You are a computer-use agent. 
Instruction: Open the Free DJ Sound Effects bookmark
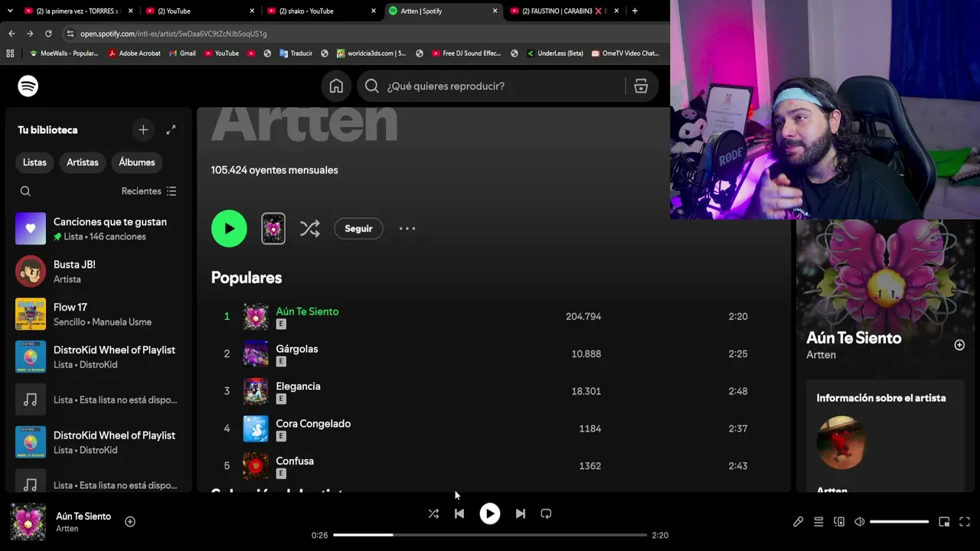click(466, 54)
